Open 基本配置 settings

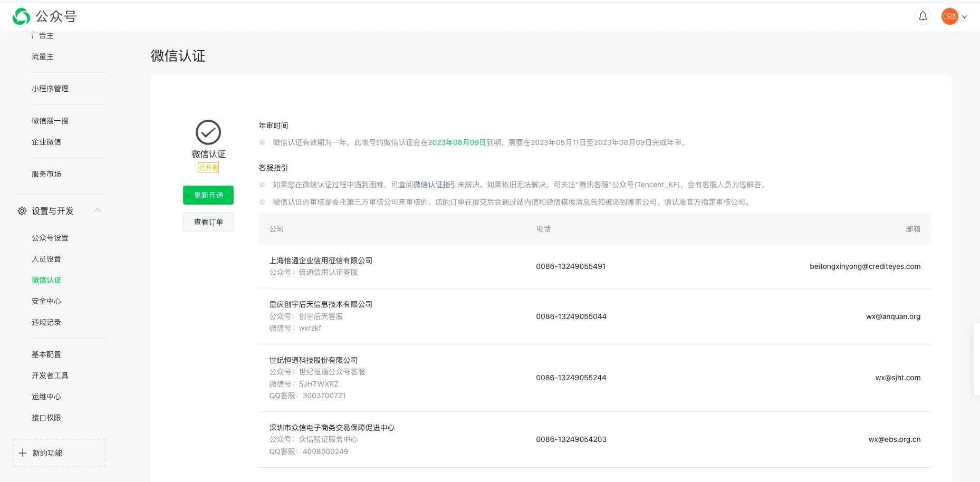click(x=46, y=354)
